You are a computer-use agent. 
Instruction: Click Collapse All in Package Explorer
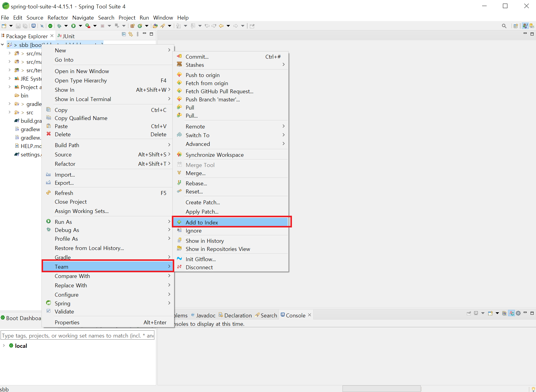[124, 34]
